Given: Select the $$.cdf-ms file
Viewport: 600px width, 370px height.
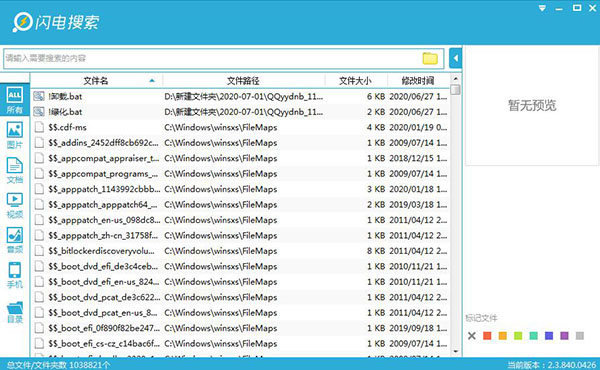Looking at the screenshot, I should click(x=240, y=127).
